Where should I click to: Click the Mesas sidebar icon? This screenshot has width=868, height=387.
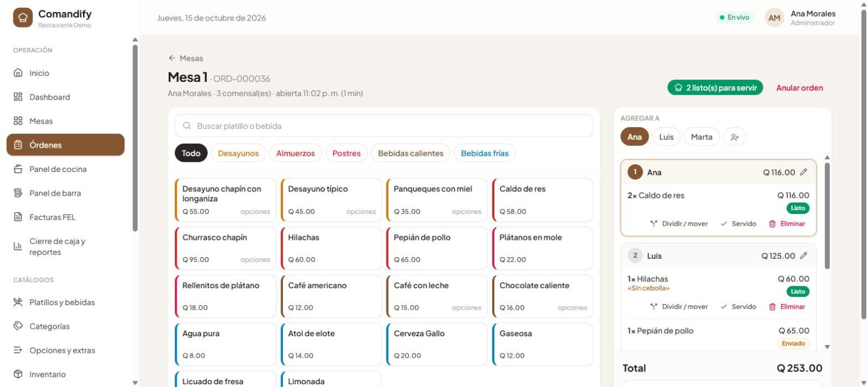click(x=18, y=121)
